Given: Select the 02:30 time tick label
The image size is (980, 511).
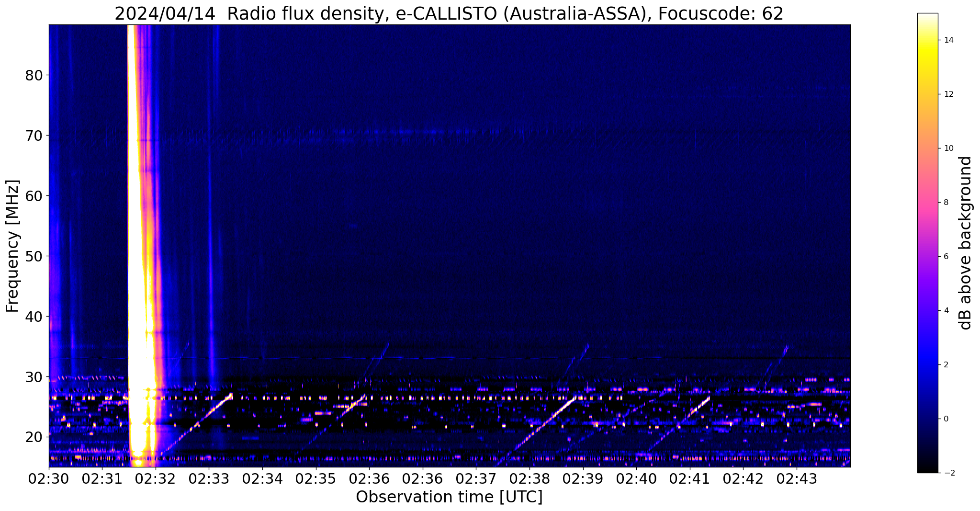Looking at the screenshot, I should tap(49, 478).
